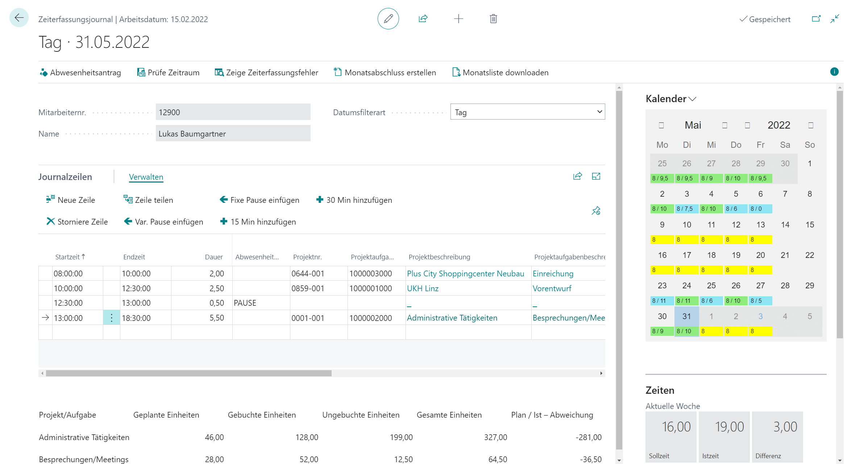Click the Name field Lukas Baumgartner

pos(233,133)
